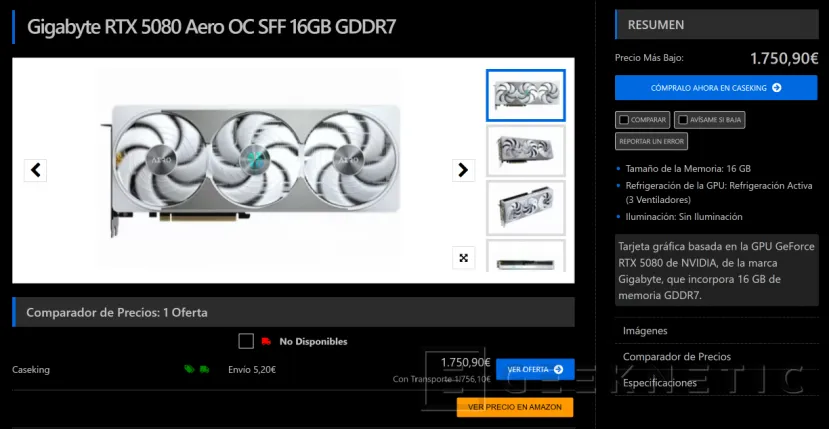Click Tamaño de la Memoria: 16 GB text
Image resolution: width=829 pixels, height=429 pixels.
pos(688,169)
